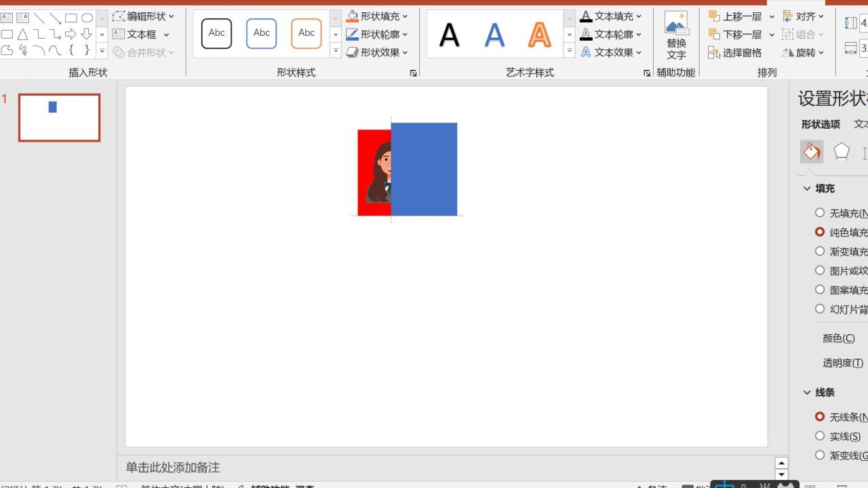
Task: Switch to Shape Options (形状选项) tab
Action: 821,124
